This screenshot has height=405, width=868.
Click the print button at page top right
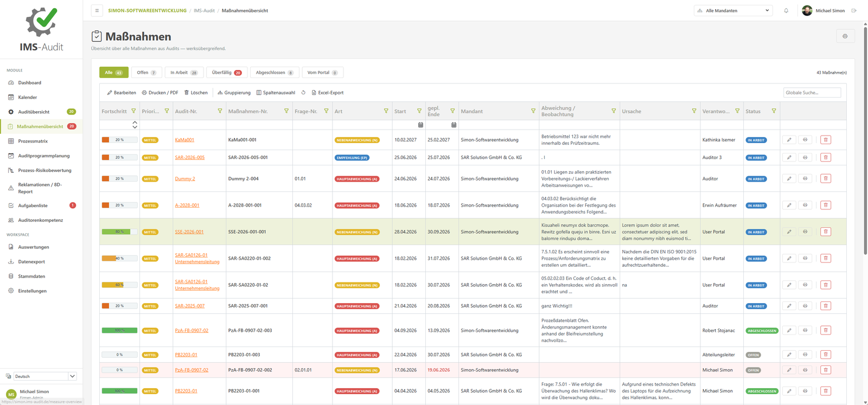(x=845, y=36)
